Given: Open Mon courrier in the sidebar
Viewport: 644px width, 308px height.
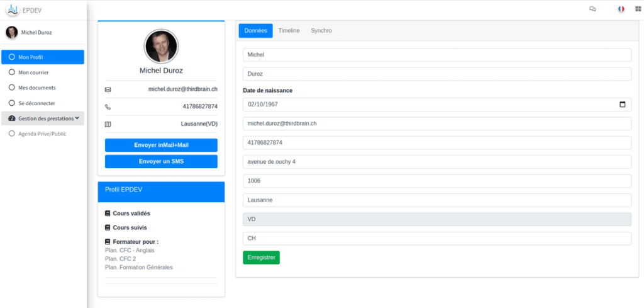Looking at the screenshot, I should pos(43,72).
